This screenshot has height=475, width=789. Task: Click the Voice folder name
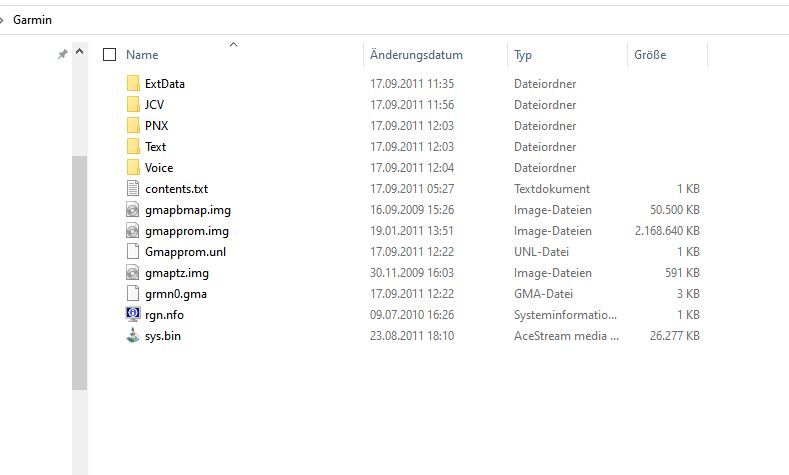pyautogui.click(x=159, y=168)
